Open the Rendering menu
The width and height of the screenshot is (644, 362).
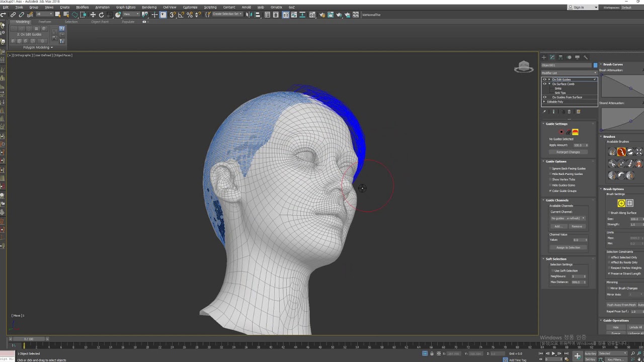tap(149, 7)
